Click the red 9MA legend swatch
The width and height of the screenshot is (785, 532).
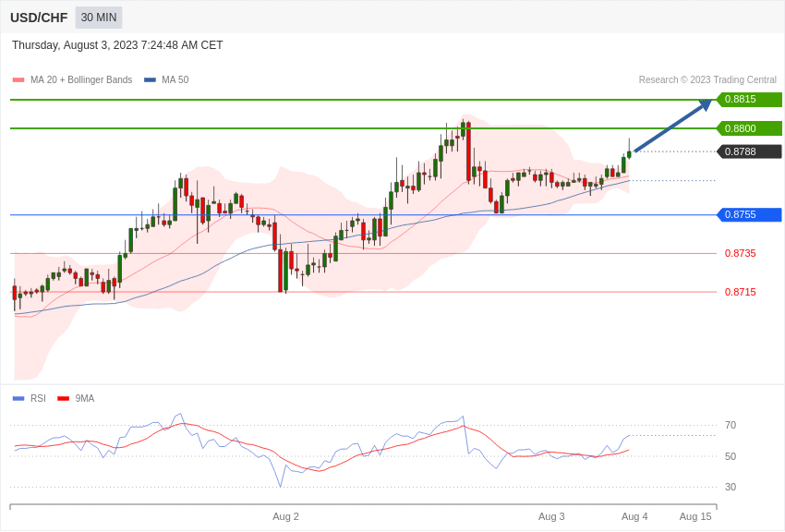click(x=64, y=398)
